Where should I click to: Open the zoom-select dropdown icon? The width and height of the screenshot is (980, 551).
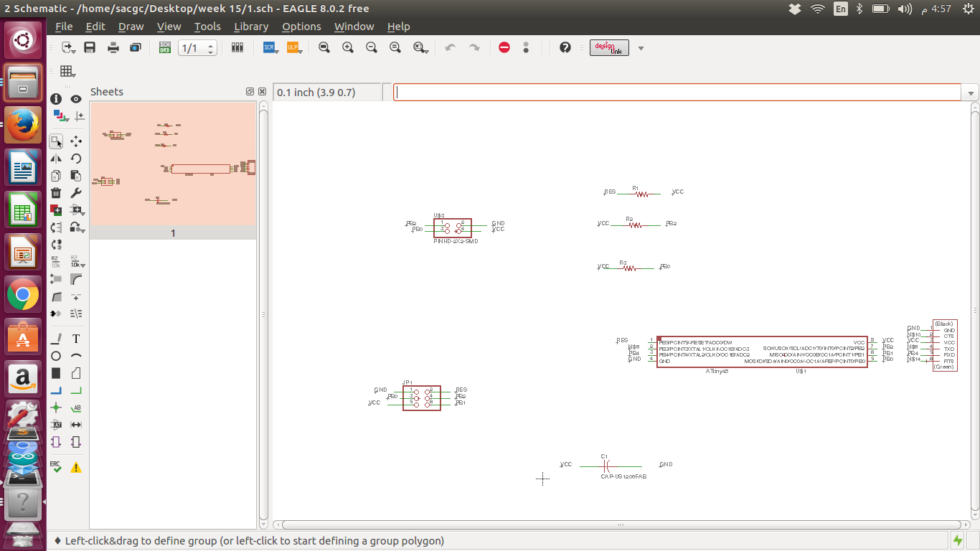420,47
